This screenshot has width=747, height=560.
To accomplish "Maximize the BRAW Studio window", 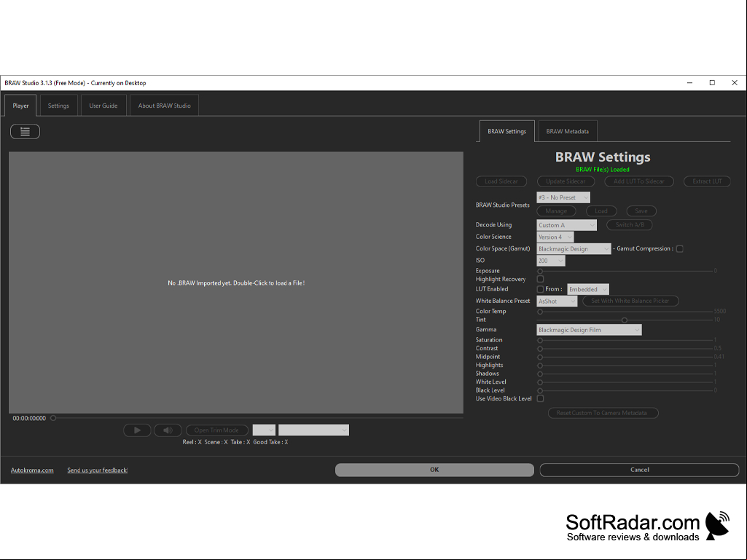I will click(712, 83).
